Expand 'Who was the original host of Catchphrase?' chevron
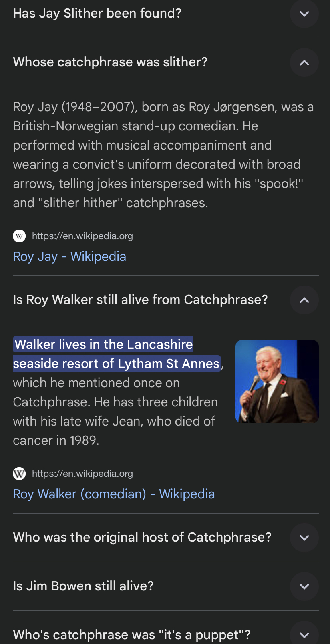Screen dimensions: 330x644 [304, 538]
